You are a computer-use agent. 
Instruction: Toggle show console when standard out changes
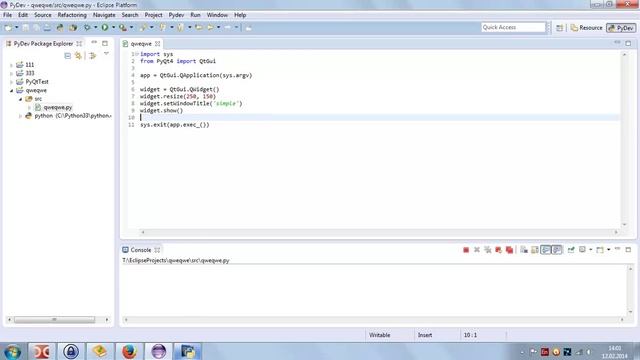546,250
